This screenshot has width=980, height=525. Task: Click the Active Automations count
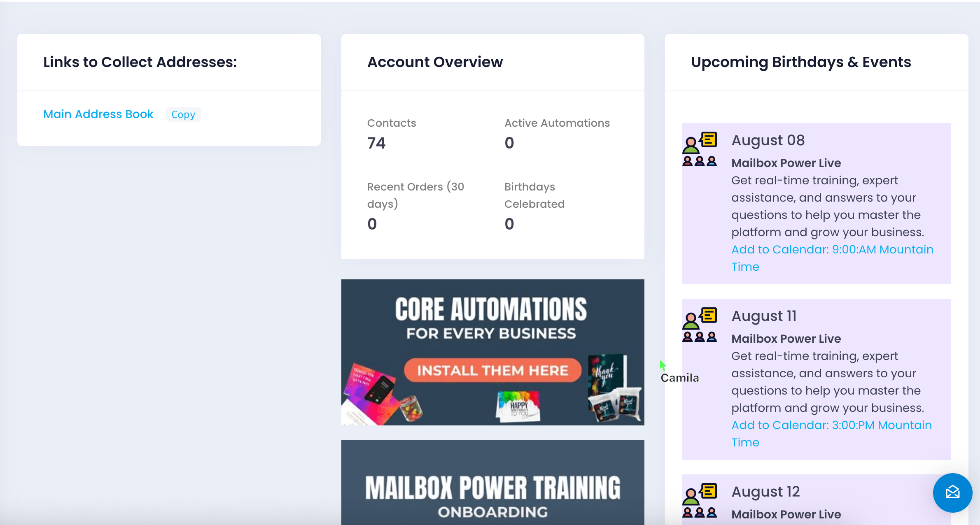(x=509, y=143)
